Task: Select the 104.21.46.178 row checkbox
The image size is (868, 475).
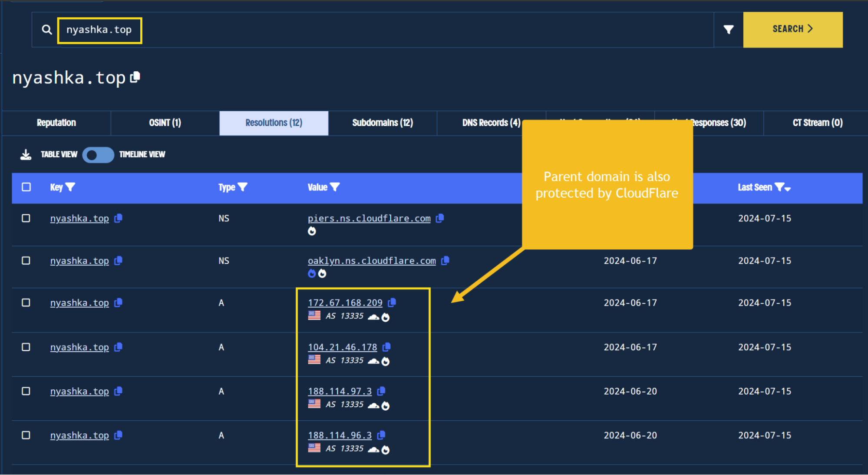Action: 26,347
